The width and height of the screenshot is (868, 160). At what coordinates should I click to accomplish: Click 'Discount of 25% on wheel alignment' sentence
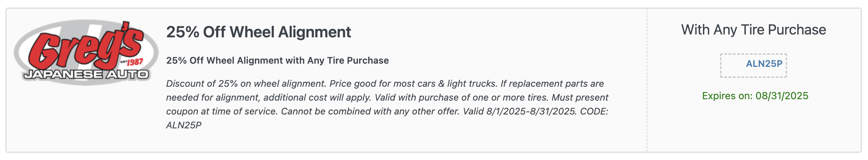pyautogui.click(x=246, y=84)
